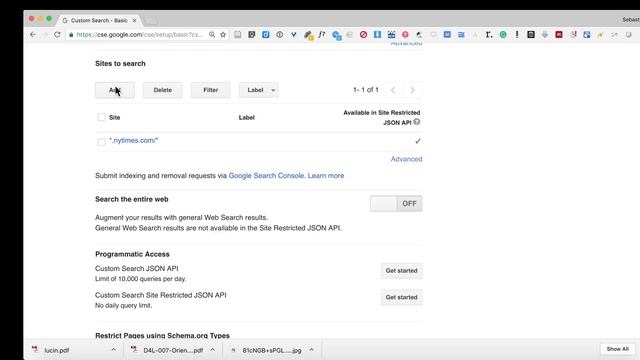Open downloaded 81cNGB jpg file

[272, 350]
